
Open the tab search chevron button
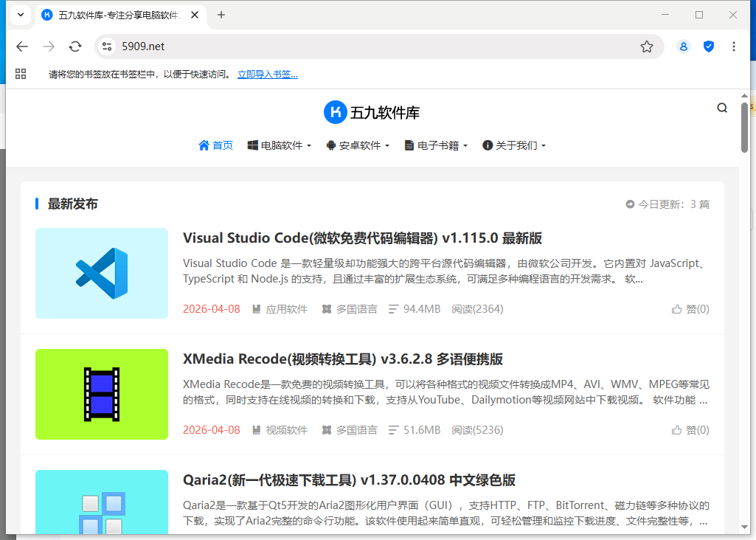[21, 15]
